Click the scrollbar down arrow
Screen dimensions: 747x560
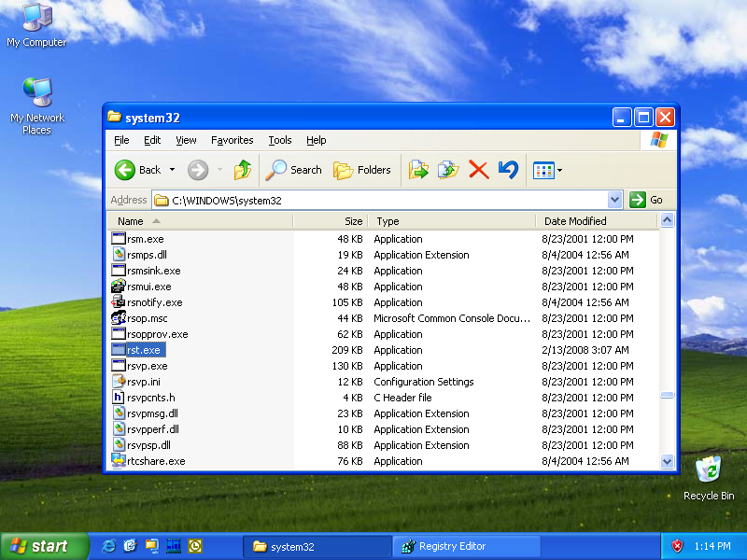tap(667, 461)
